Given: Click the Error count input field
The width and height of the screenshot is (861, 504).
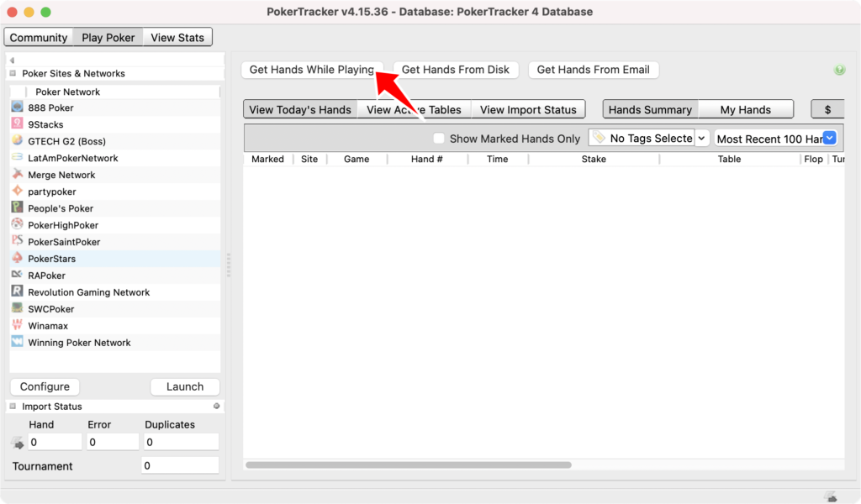Looking at the screenshot, I should coord(113,442).
